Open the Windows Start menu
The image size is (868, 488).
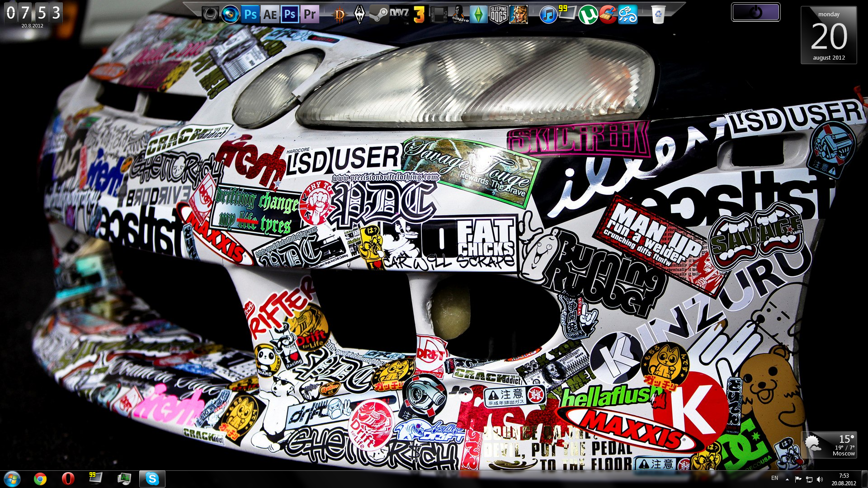click(x=12, y=479)
